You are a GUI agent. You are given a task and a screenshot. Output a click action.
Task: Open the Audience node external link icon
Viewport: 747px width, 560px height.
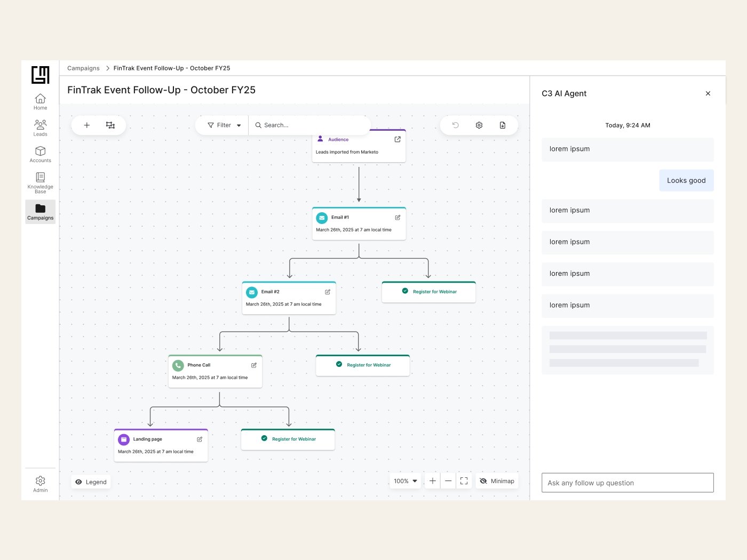point(398,139)
